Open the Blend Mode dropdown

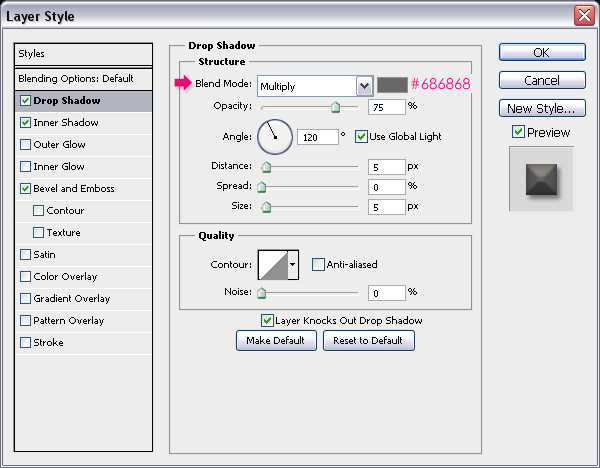[364, 86]
